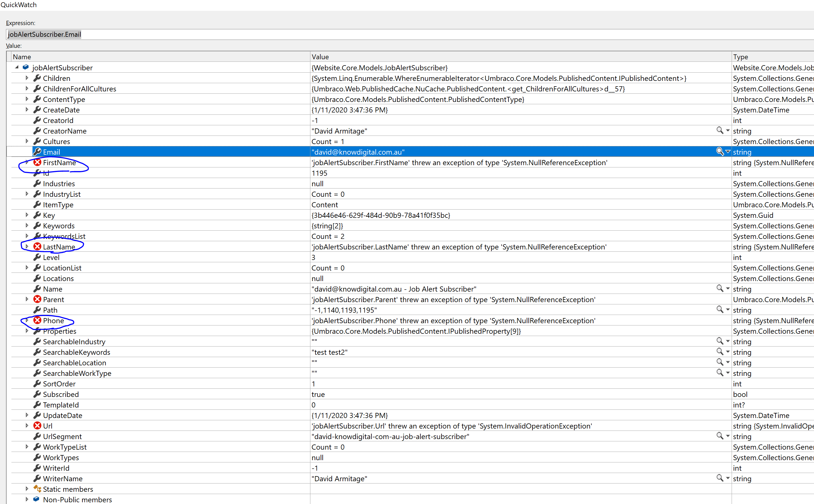Open text visualizer magnifier for Path value
The height and width of the screenshot is (504, 814).
pyautogui.click(x=720, y=309)
